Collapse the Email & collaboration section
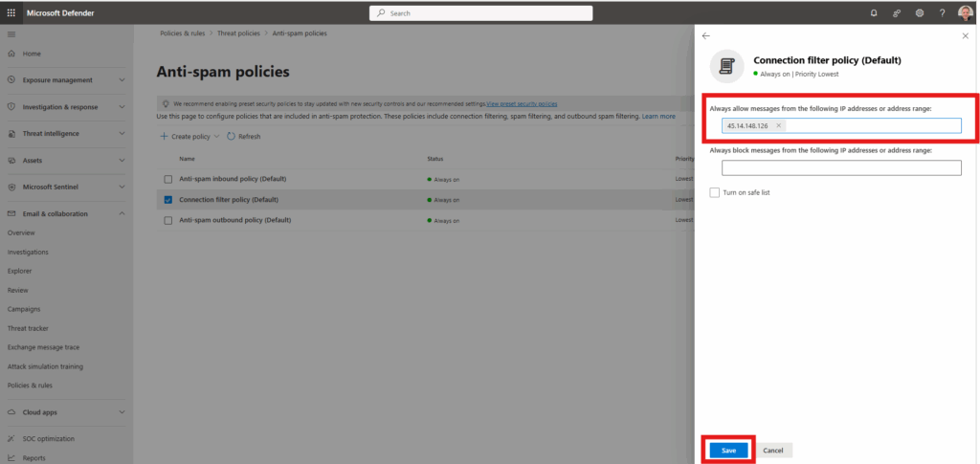Screen dimensions: 980x464 pyautogui.click(x=122, y=213)
